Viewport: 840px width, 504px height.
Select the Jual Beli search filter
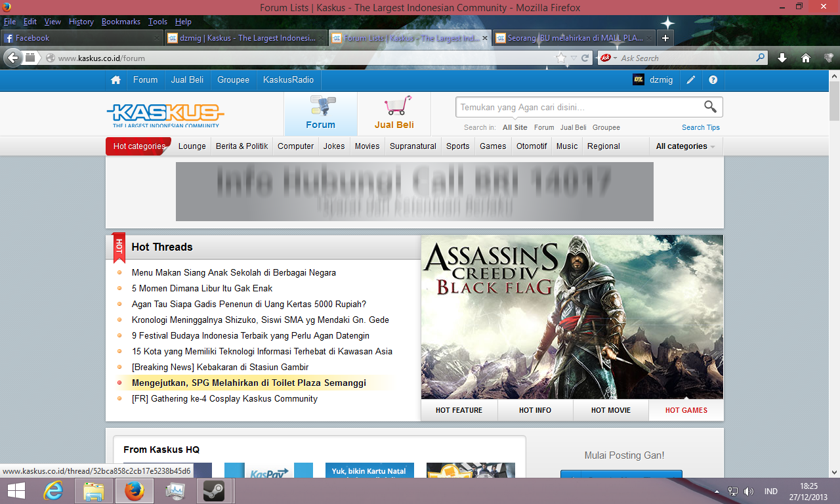[574, 127]
